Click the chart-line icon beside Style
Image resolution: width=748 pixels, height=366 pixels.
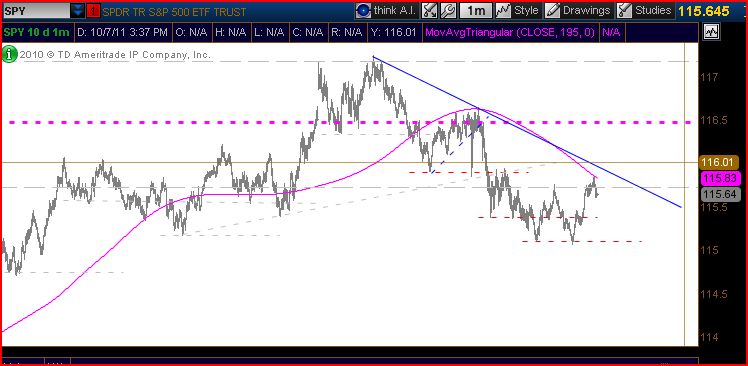pos(503,10)
